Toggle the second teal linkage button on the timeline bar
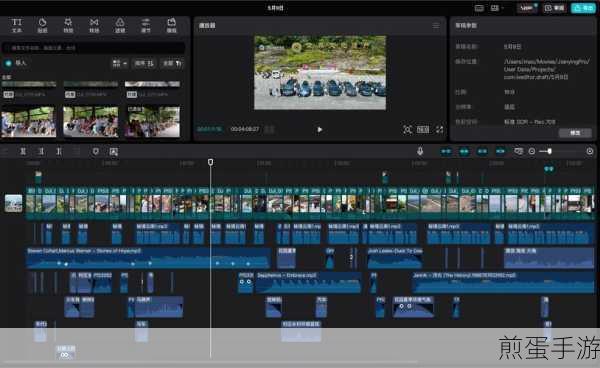Image resolution: width=600 pixels, height=368 pixels. [x=464, y=151]
